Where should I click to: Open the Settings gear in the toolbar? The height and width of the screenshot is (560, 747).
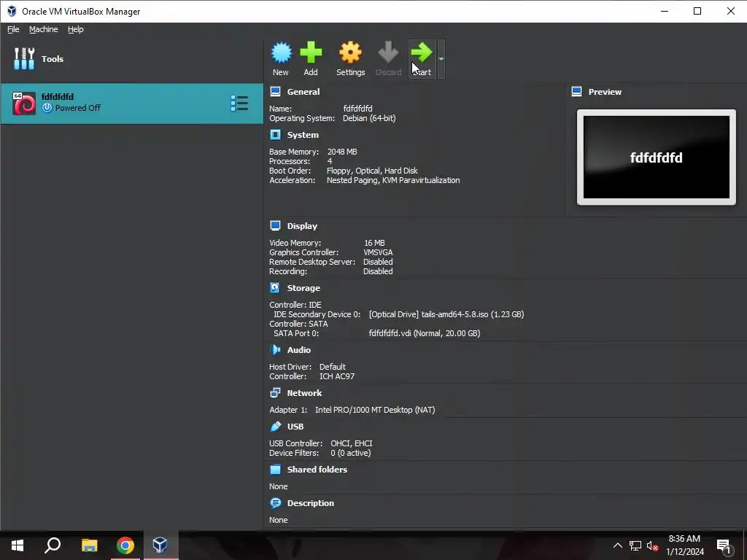350,52
